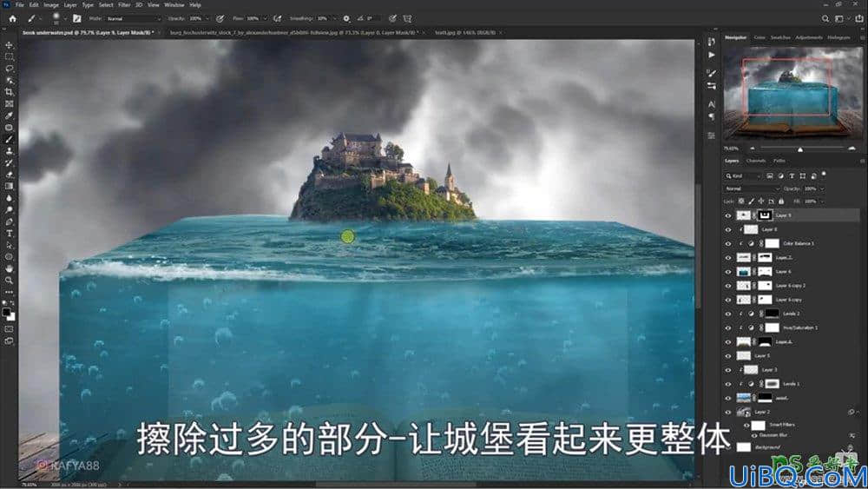
Task: Filter for adjustment layers icon
Action: [780, 175]
